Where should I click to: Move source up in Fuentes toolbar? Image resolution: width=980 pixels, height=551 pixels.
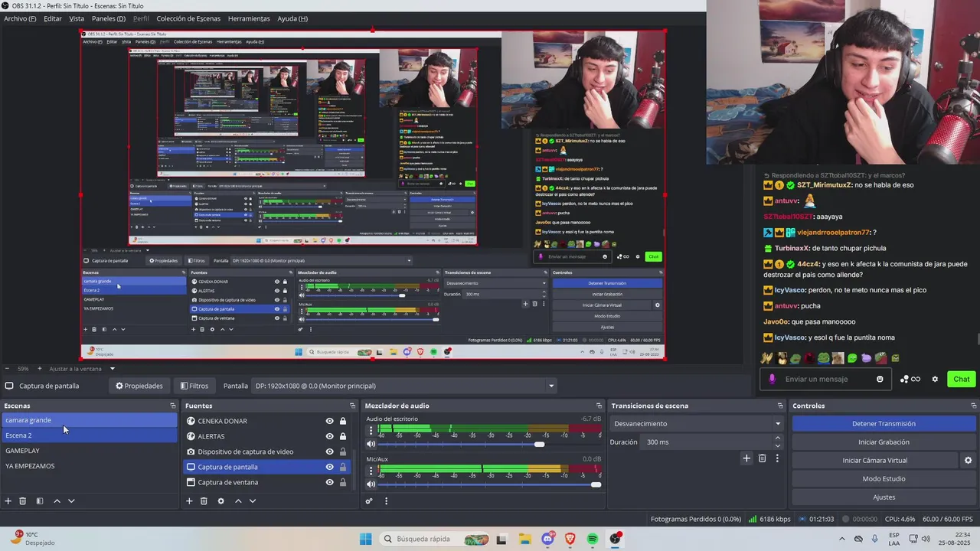pyautogui.click(x=238, y=501)
